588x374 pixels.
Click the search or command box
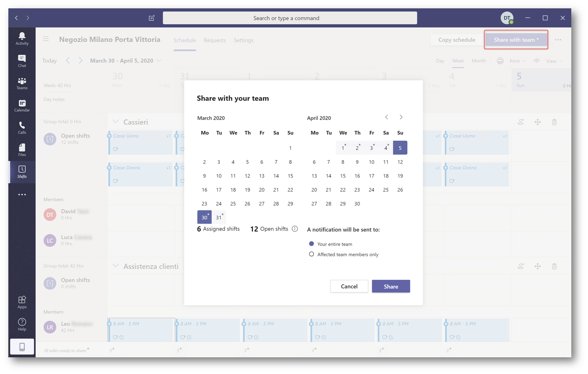click(290, 18)
